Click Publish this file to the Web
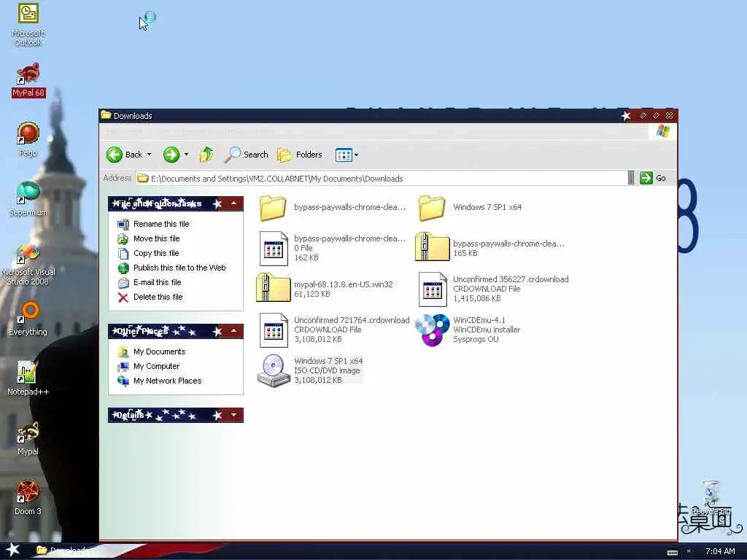 171,268
